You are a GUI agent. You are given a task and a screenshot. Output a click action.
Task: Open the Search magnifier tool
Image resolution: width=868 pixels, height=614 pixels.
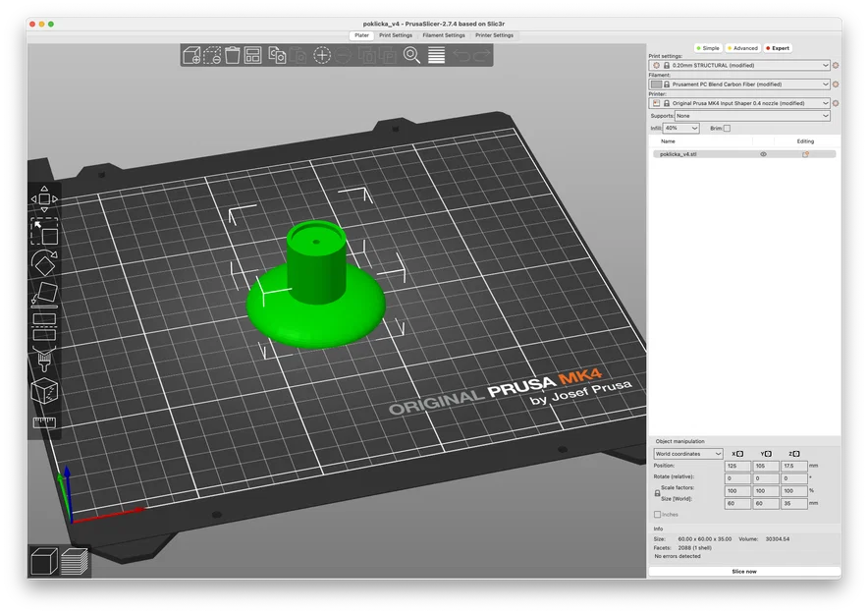[411, 55]
